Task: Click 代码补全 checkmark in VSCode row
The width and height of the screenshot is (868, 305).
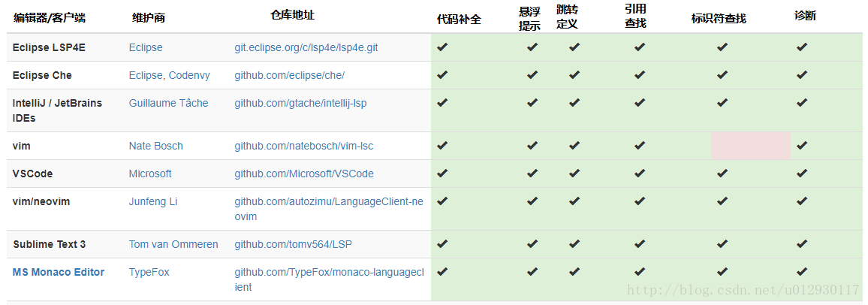Action: coord(442,174)
